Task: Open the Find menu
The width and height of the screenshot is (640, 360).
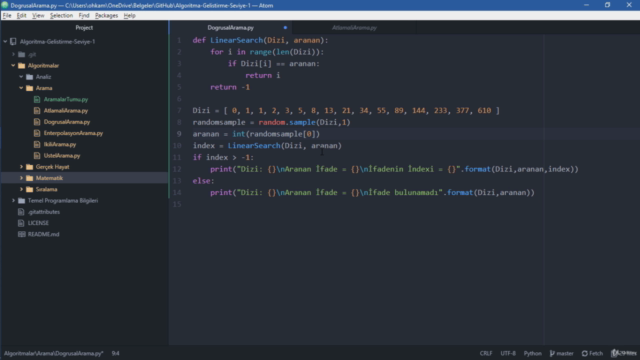Action: click(x=84, y=16)
